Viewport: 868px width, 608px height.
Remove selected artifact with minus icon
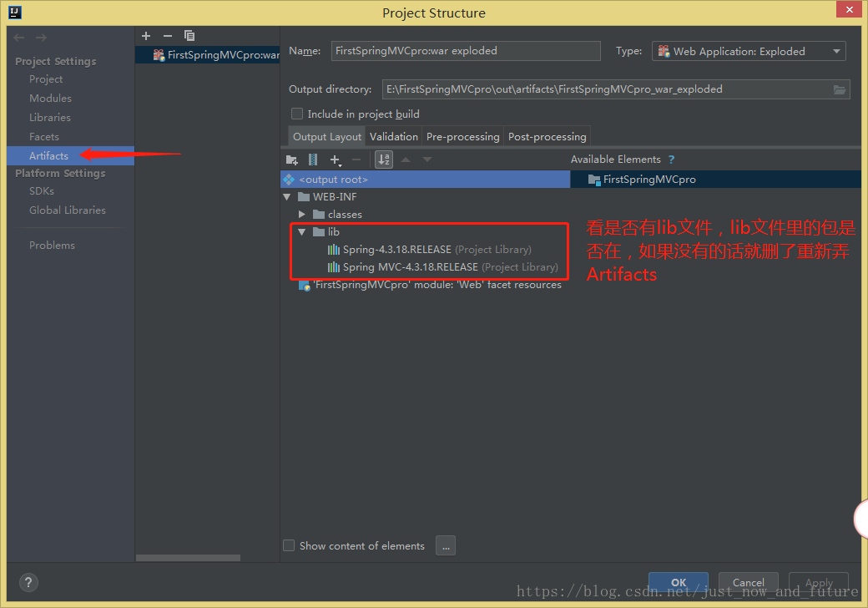168,36
